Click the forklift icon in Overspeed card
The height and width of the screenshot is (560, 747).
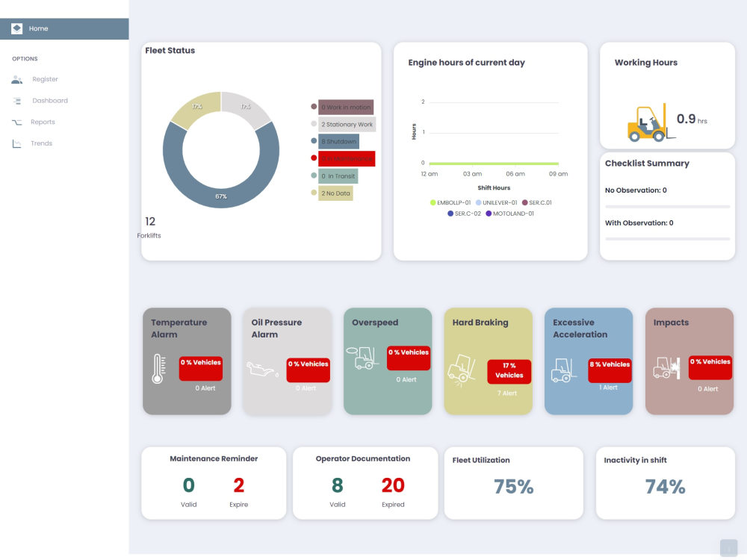click(x=362, y=358)
